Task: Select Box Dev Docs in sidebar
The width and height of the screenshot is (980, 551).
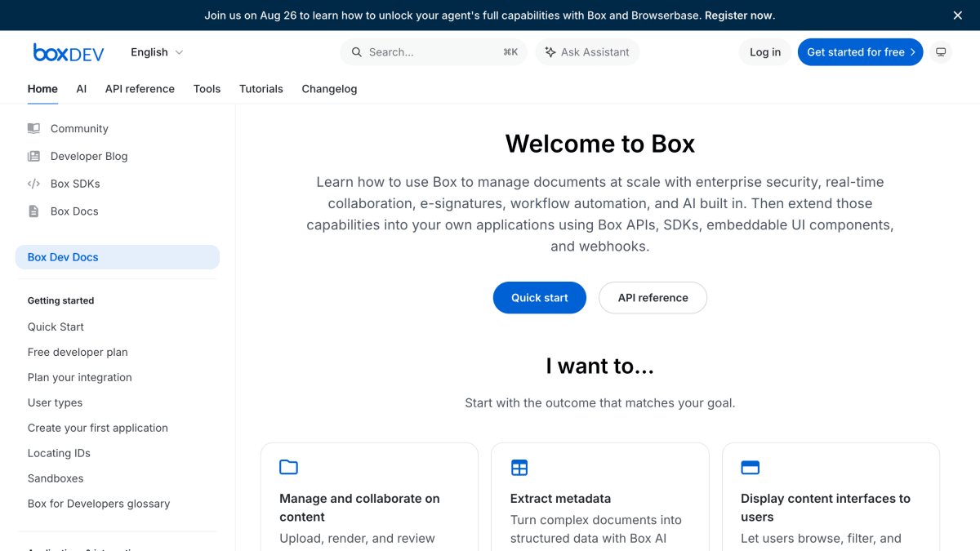Action: [118, 257]
